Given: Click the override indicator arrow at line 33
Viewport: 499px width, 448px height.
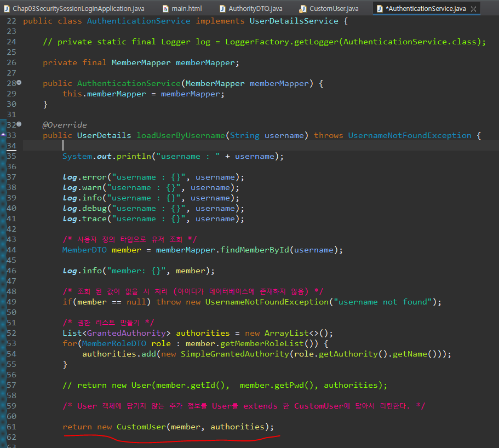Looking at the screenshot, I should (x=3, y=135).
